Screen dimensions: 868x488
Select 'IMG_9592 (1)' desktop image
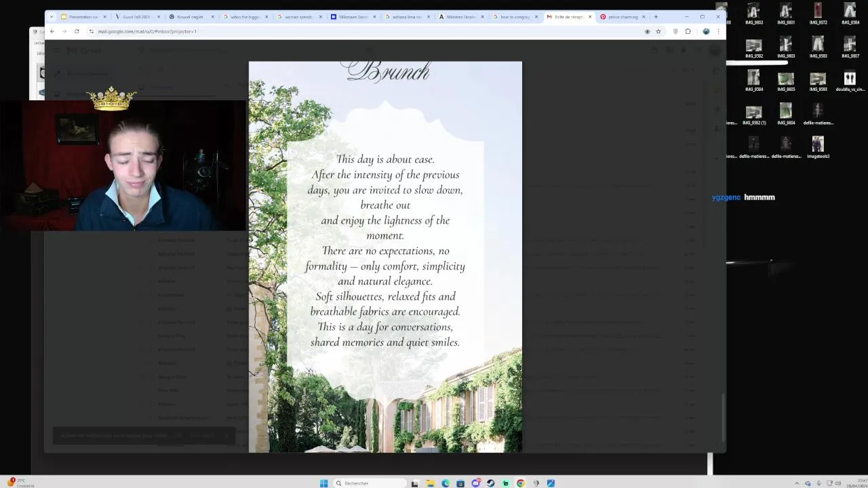click(x=753, y=115)
